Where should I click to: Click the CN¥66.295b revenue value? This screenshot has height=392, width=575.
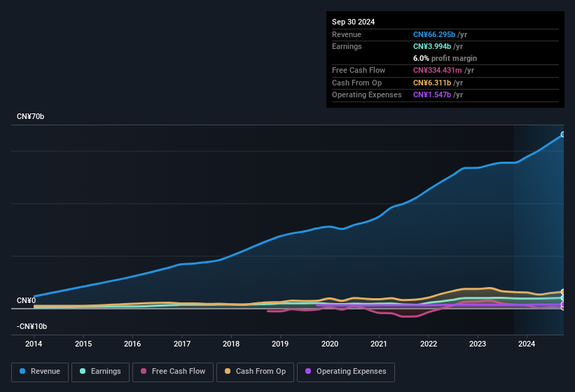[x=434, y=34]
